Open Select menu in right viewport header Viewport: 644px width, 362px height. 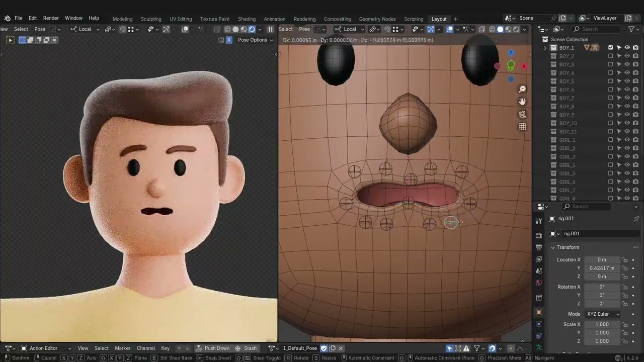tap(286, 29)
